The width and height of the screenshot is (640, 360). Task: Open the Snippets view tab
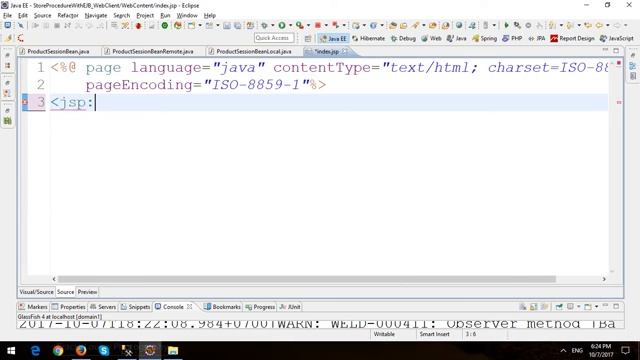point(136,307)
